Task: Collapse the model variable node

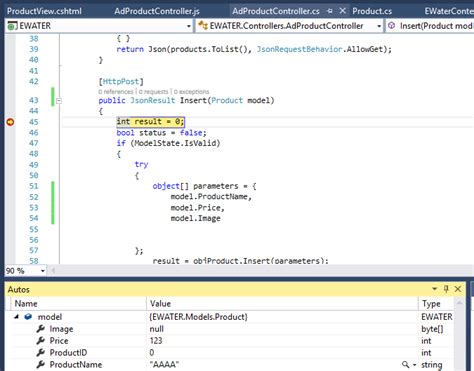Action: (x=16, y=317)
